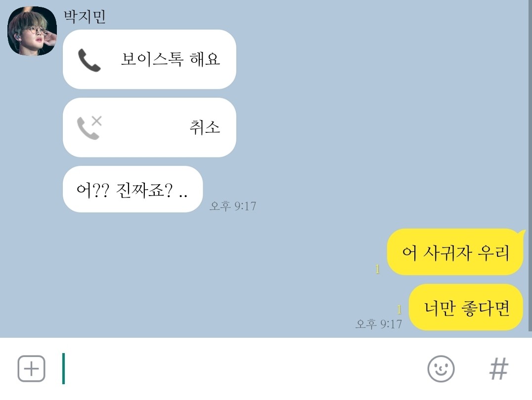Click the unread count beside 너만 좋다면
Screen dimensions: 532x400
[x=399, y=309]
